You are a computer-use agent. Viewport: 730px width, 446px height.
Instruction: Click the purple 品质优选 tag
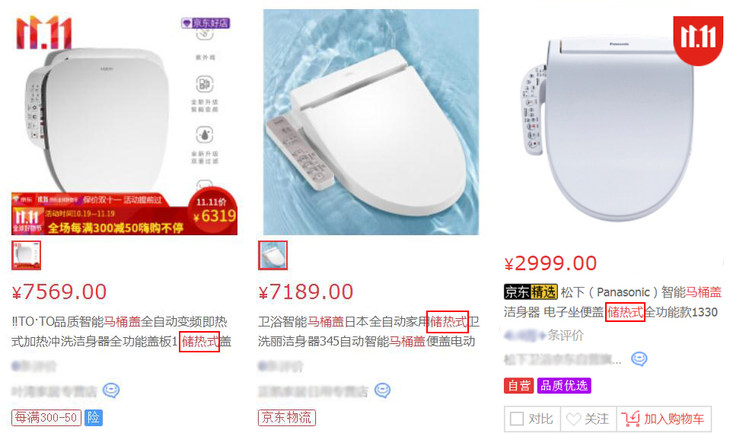point(564,385)
